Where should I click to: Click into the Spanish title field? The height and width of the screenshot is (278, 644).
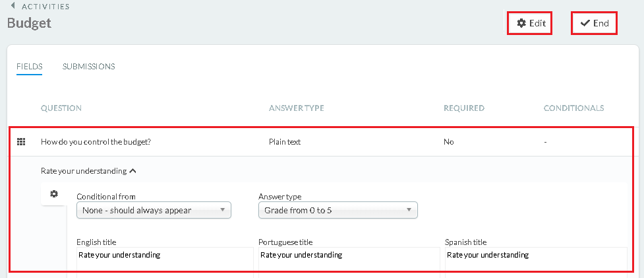[536, 260]
